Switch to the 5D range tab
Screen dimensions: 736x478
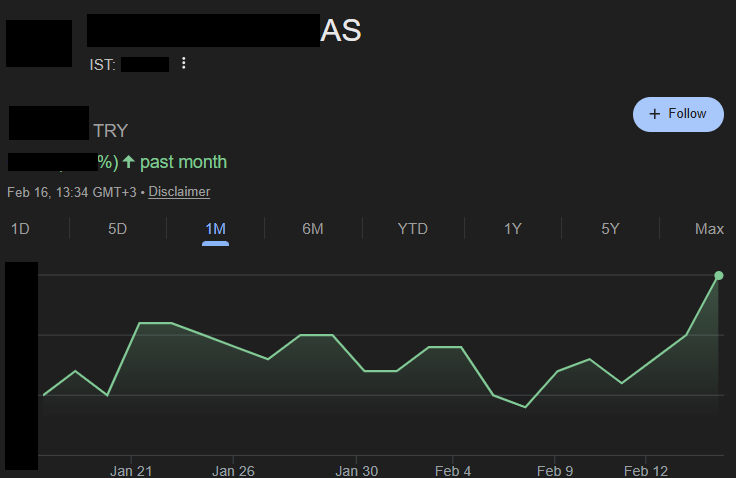pos(117,229)
